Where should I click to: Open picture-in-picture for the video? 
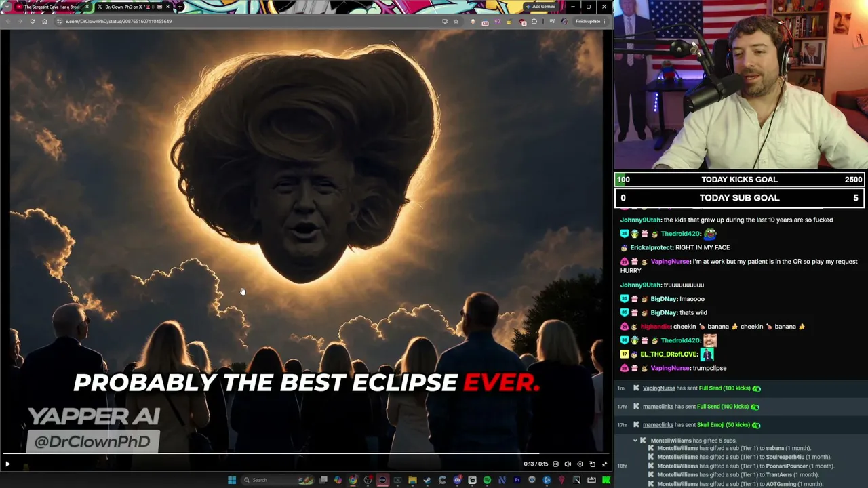592,464
